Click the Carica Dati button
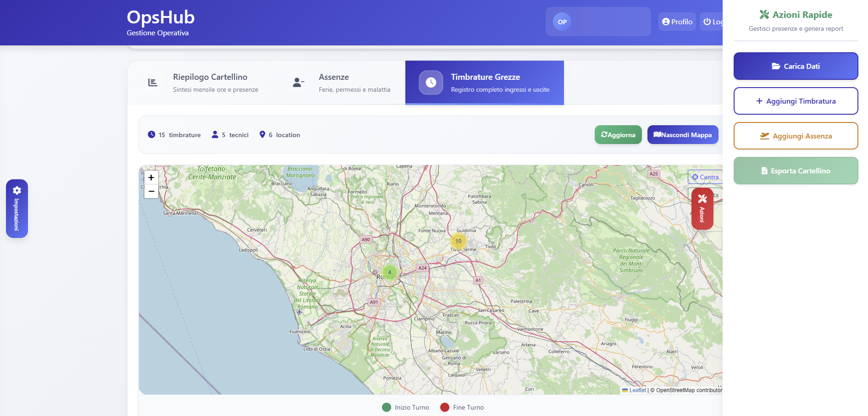Screen dimensions: 868x416 [796, 66]
